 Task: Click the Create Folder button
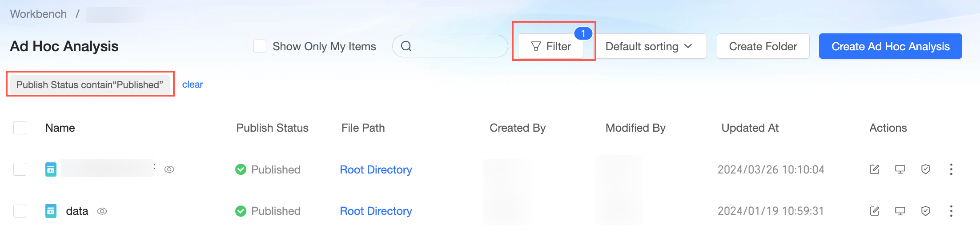[763, 46]
